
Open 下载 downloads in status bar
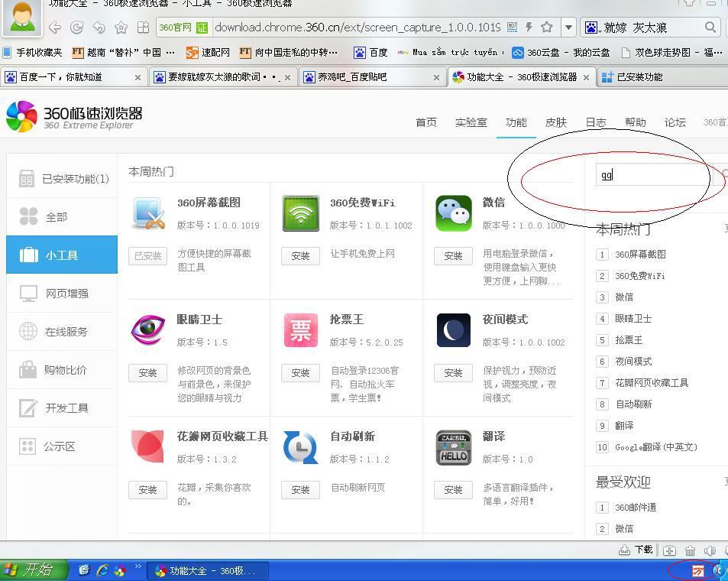tap(636, 550)
